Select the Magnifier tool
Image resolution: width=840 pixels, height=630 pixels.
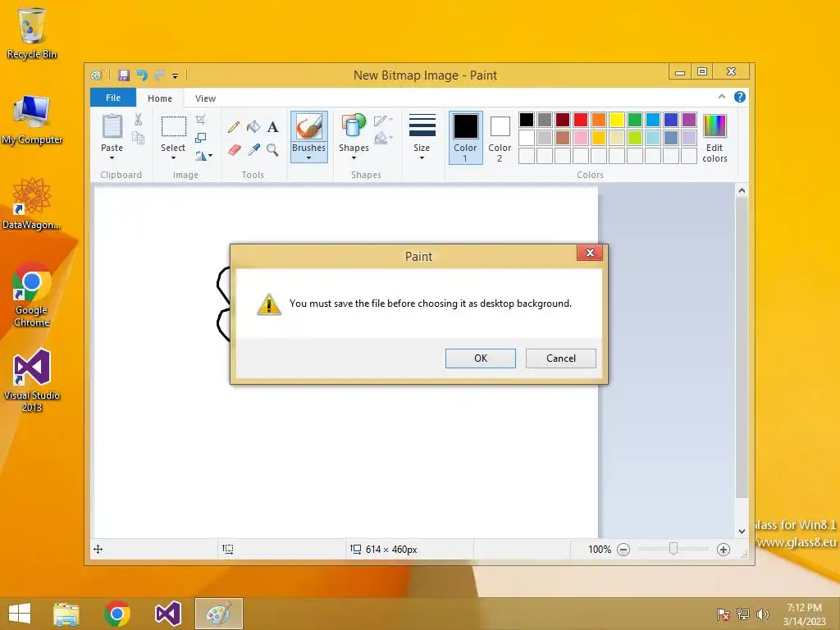(x=272, y=150)
